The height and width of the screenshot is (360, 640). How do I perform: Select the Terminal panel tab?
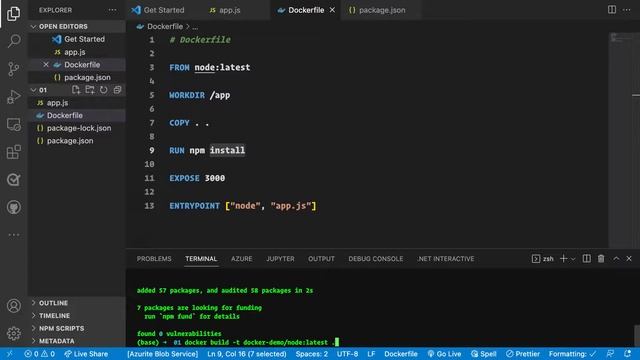[x=201, y=258]
